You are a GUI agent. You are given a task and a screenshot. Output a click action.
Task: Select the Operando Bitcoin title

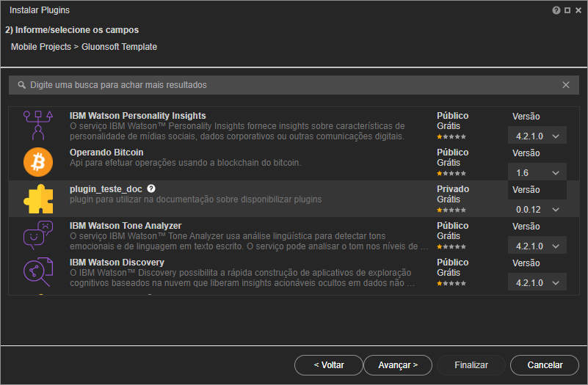[x=106, y=153]
